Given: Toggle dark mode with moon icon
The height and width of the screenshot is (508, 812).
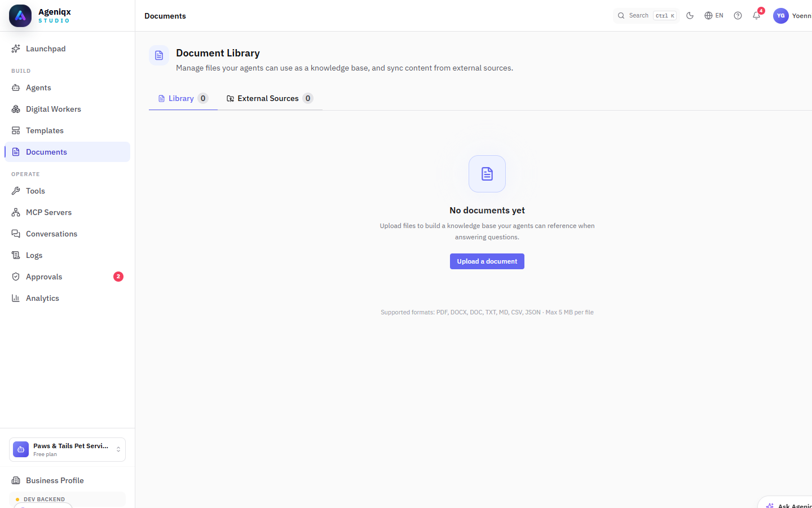Looking at the screenshot, I should click(690, 16).
